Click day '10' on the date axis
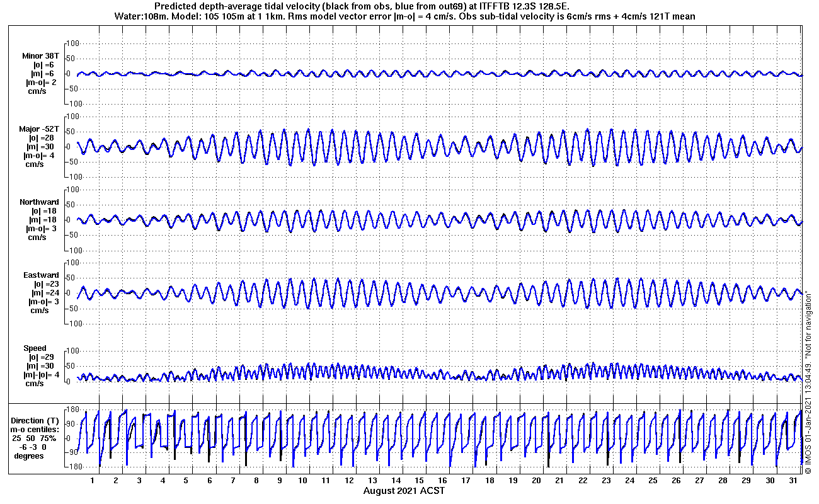819x504 pixels. (x=302, y=481)
